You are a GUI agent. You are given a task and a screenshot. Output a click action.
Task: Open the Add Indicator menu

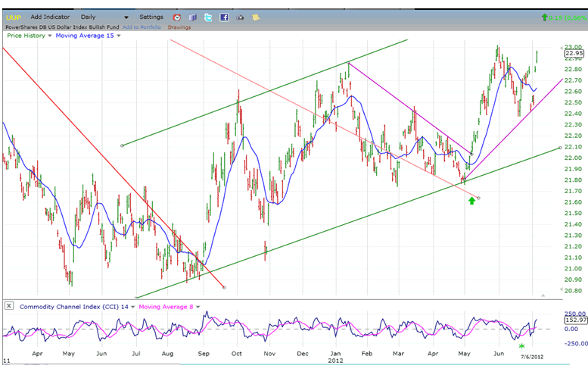point(51,17)
